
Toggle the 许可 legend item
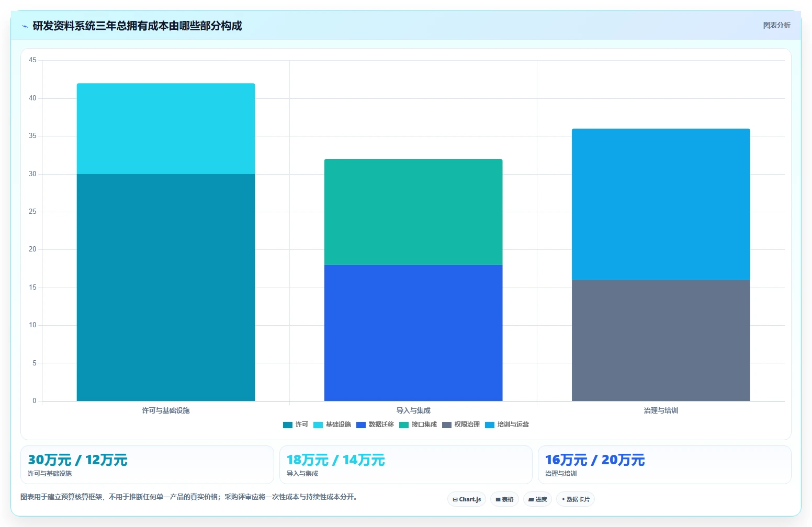click(296, 425)
